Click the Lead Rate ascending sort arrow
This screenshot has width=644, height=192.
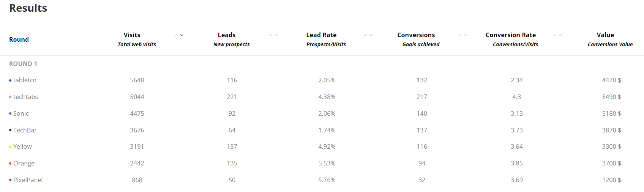pyautogui.click(x=365, y=35)
